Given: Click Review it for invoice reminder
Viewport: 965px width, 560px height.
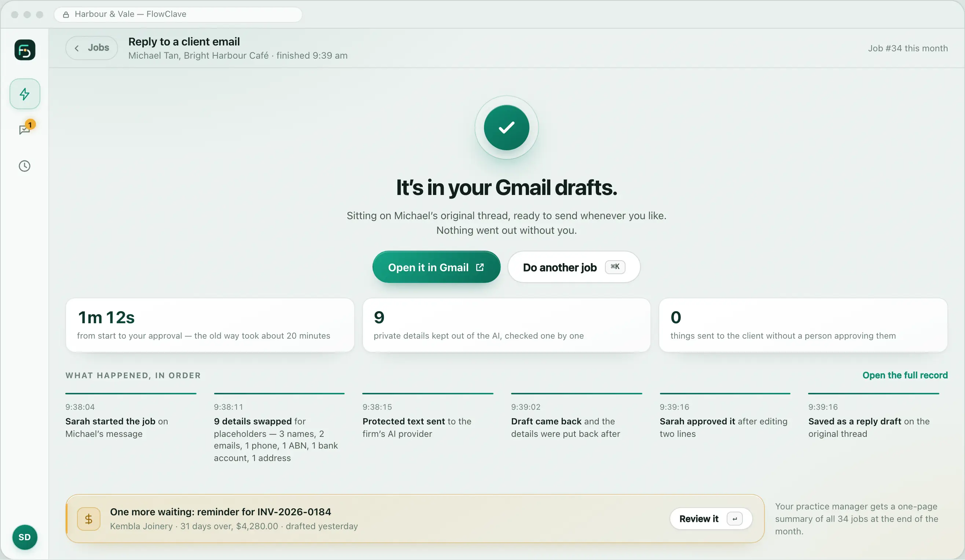Looking at the screenshot, I should [711, 519].
